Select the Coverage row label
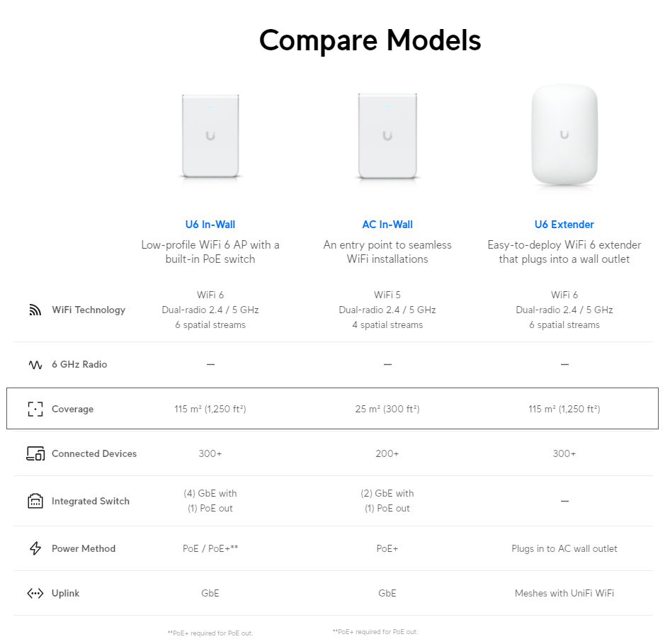This screenshot has height=644, width=670. 73,409
